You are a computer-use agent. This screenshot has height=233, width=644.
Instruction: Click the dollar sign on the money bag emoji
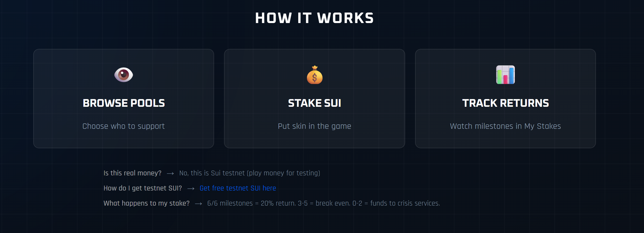point(315,78)
